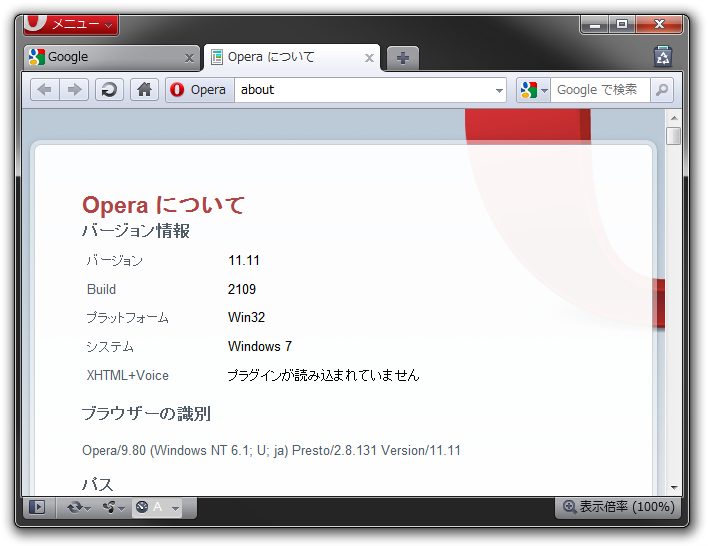This screenshot has height=546, width=708.
Task: Minimize the Opera window
Action: [595, 24]
